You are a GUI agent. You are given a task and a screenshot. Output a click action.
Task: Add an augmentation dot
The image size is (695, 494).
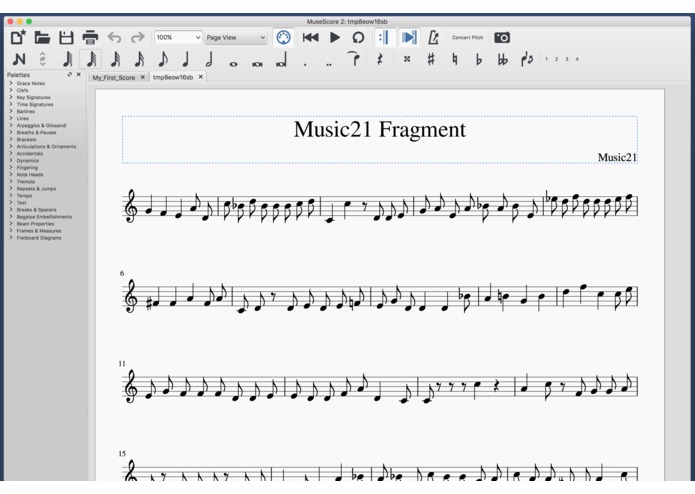pos(305,64)
